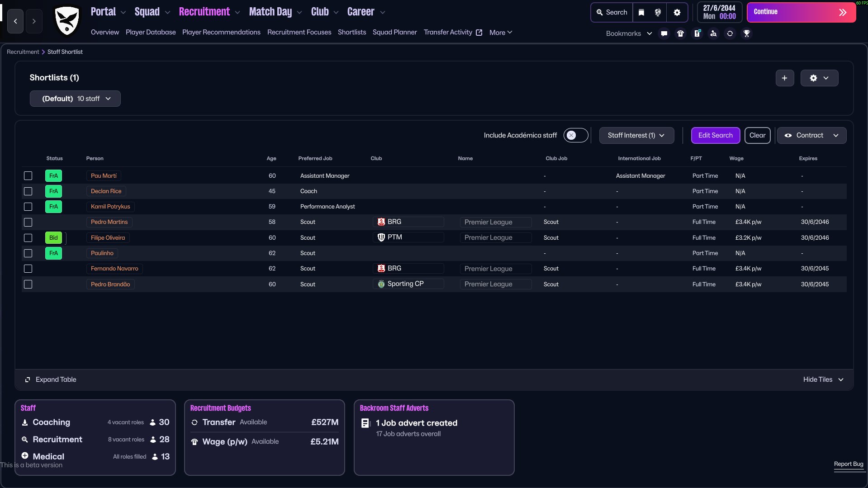Tick the checkbox for Declan Rice
Viewport: 868px width, 488px height.
click(28, 191)
